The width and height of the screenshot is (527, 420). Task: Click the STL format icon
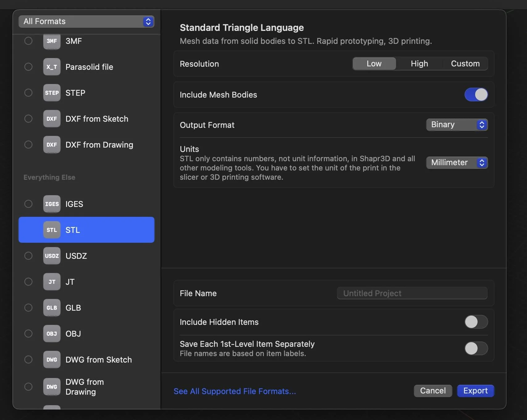(x=52, y=230)
